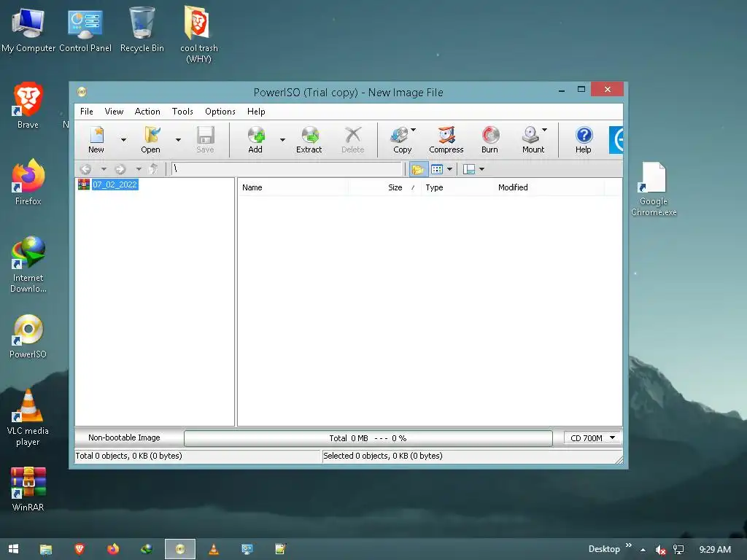Sort by the Type column header
The height and width of the screenshot is (560, 747).
coord(457,187)
